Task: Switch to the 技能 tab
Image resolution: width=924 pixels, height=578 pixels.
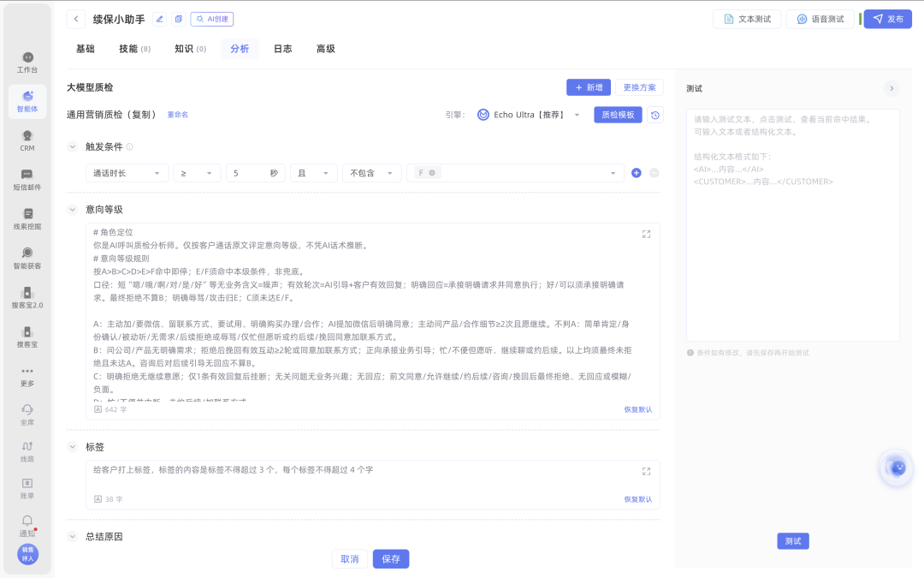Action: coord(134,49)
